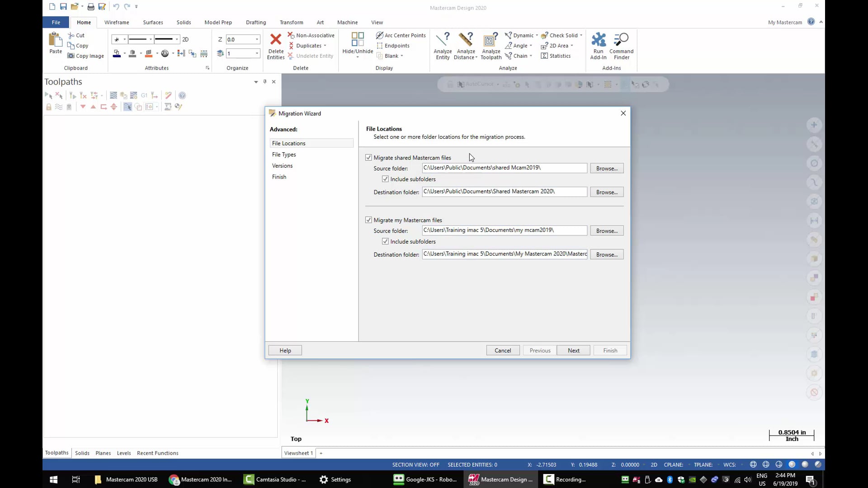Expand Check Solid dropdown
The width and height of the screenshot is (868, 488).
click(x=581, y=35)
